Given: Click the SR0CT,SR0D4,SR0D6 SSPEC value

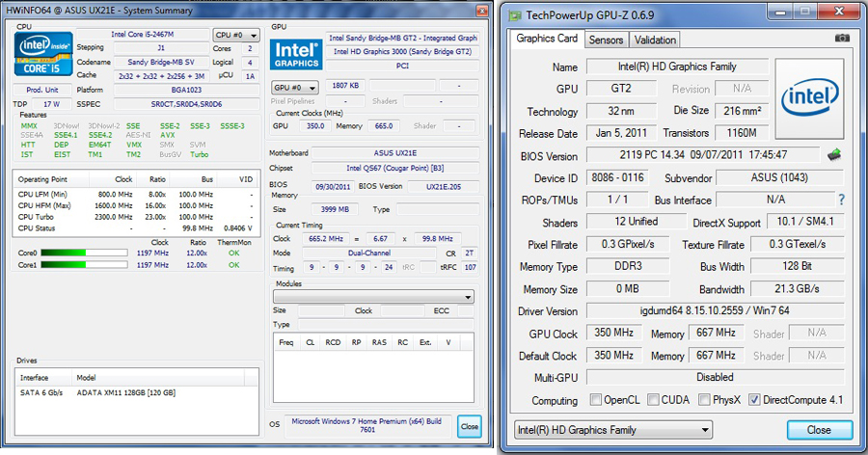Looking at the screenshot, I should point(186,104).
